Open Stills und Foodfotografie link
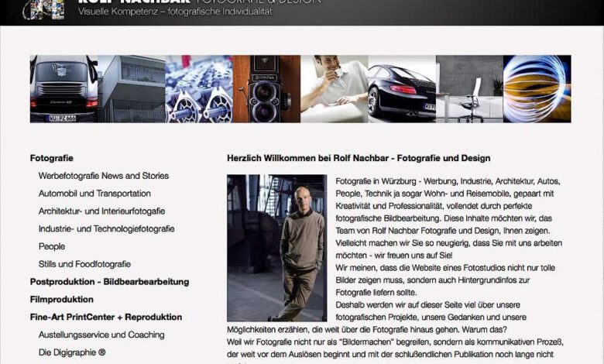 click(x=84, y=264)
